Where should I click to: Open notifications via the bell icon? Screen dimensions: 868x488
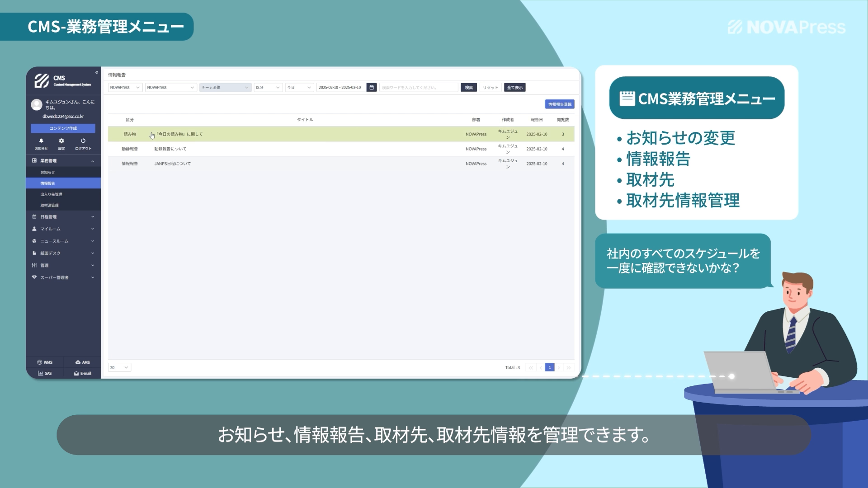41,141
